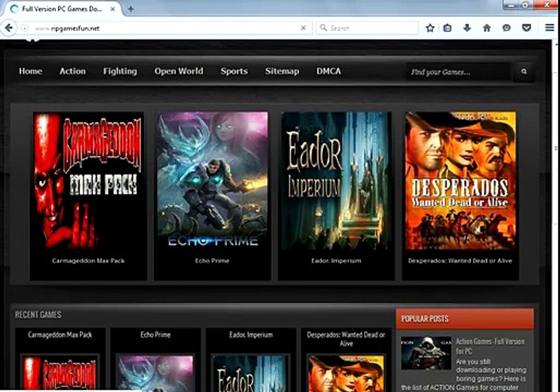The height and width of the screenshot is (392, 560).
Task: Click Echo Prime thumbnail in Recent Games
Action: 155,373
